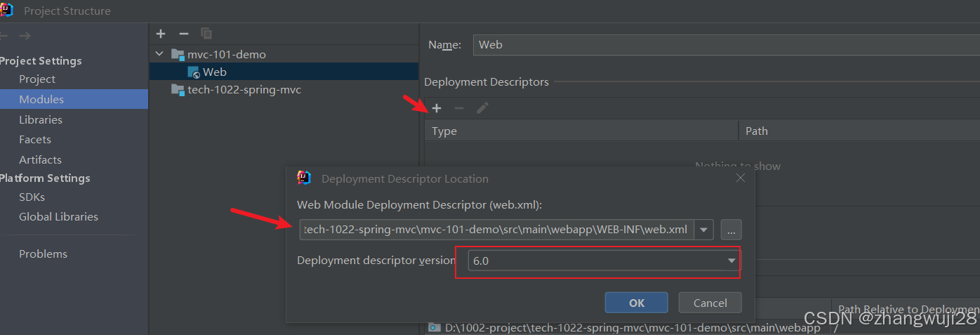
Task: Click the remove module minus icon
Action: click(x=184, y=34)
